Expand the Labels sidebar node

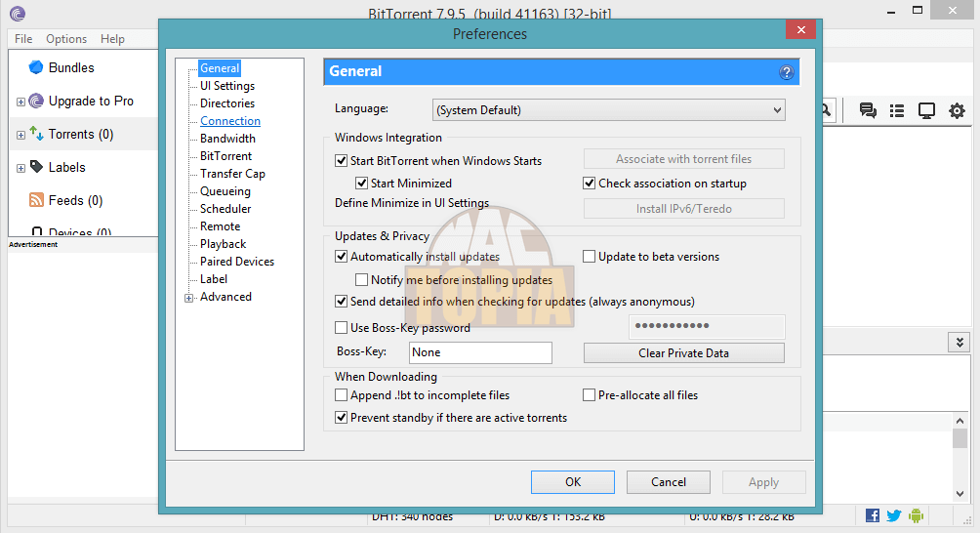(20, 168)
